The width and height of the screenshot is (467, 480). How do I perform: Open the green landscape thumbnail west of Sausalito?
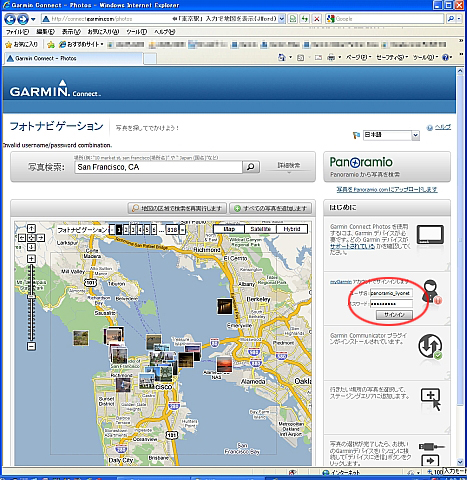pos(81,338)
